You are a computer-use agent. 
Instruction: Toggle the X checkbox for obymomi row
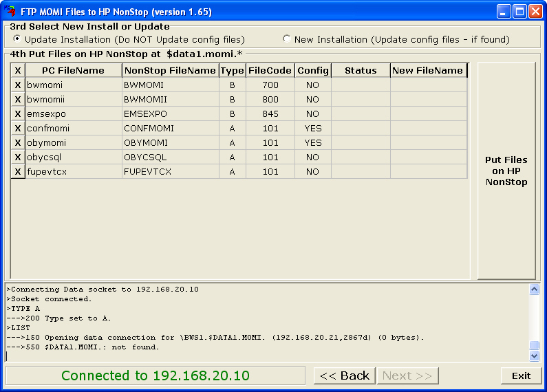pyautogui.click(x=18, y=142)
